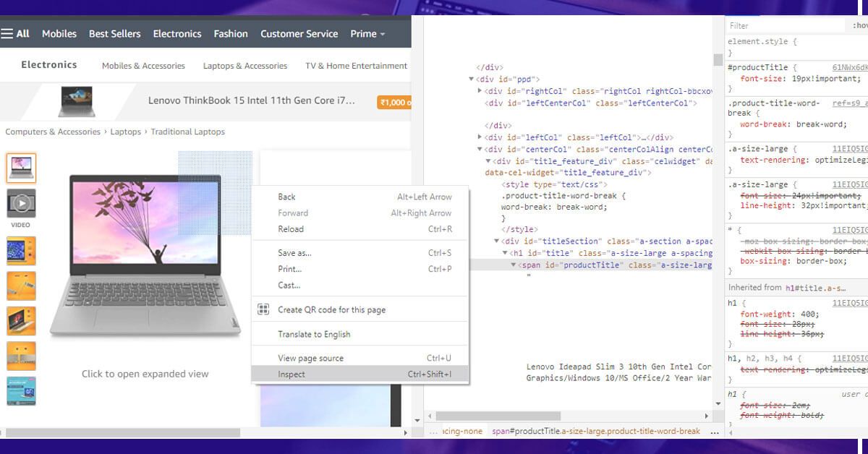Viewport: 868px width, 454px height.
Task: Expand the Prime dropdown
Action: coord(367,33)
